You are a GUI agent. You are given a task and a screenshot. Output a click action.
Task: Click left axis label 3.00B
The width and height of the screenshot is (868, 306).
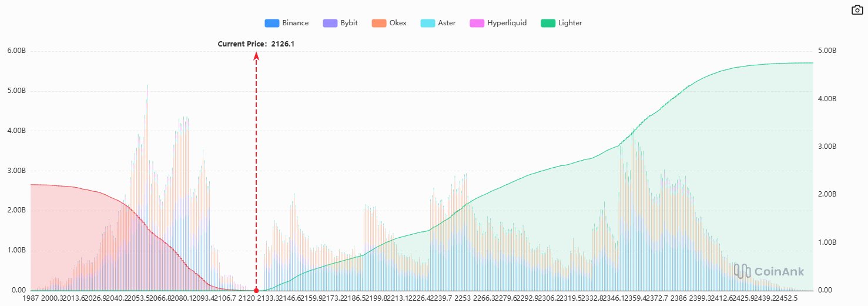click(16, 171)
